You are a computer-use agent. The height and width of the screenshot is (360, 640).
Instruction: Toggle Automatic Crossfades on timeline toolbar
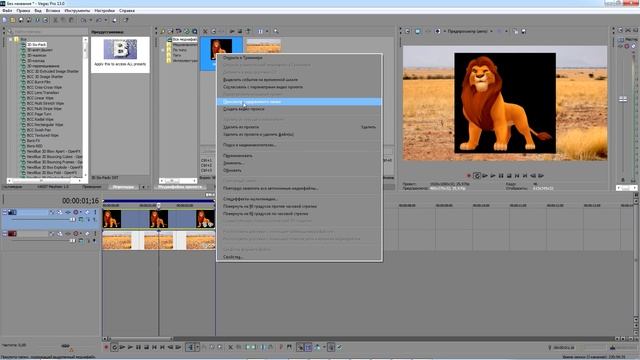[308, 347]
